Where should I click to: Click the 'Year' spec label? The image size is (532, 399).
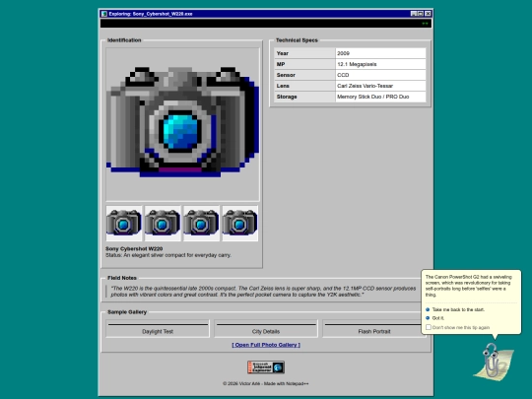coord(283,53)
